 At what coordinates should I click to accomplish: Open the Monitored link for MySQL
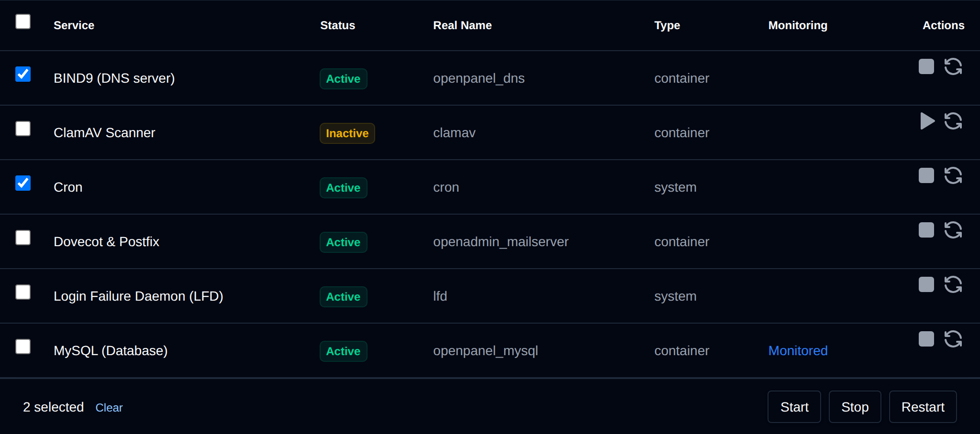798,351
